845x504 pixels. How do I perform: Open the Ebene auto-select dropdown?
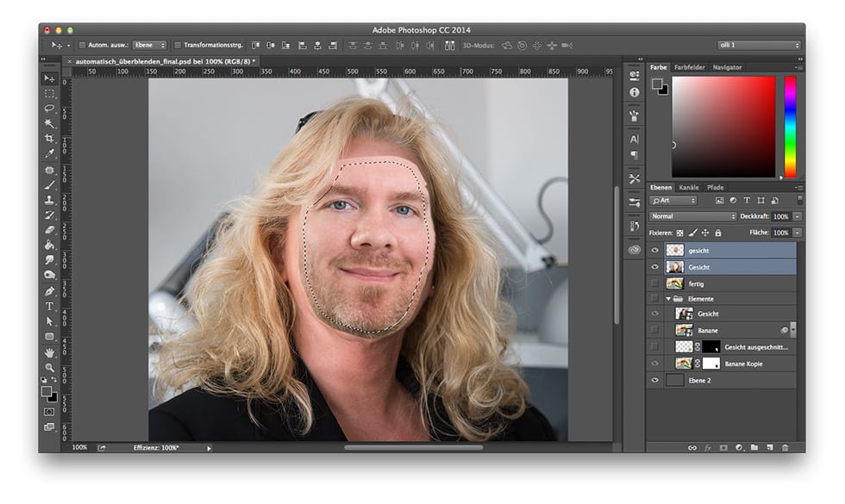150,45
